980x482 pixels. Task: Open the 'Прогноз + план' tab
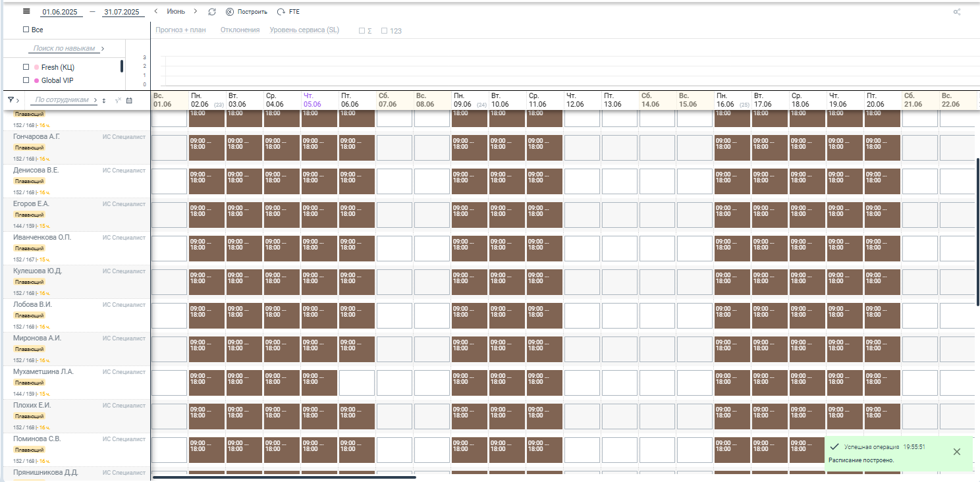(180, 30)
